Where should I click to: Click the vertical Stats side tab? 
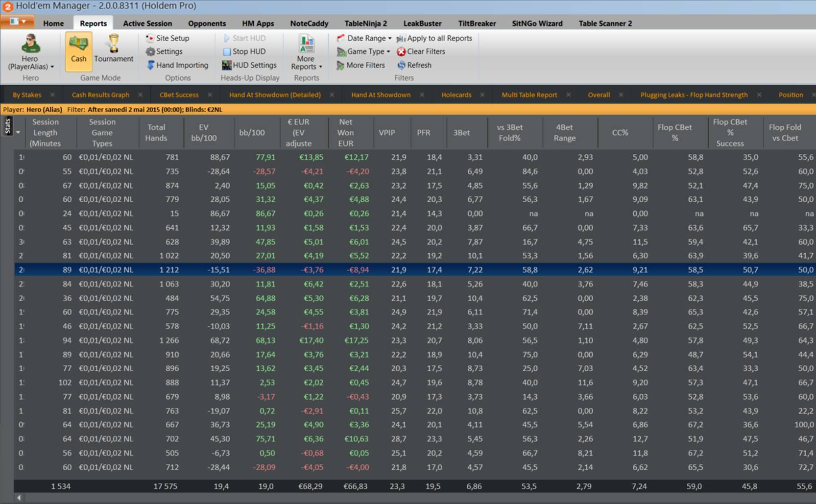click(x=7, y=126)
